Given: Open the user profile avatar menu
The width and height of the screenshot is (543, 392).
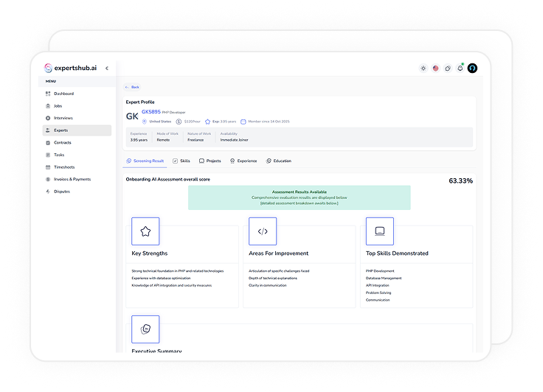Looking at the screenshot, I should pyautogui.click(x=473, y=68).
